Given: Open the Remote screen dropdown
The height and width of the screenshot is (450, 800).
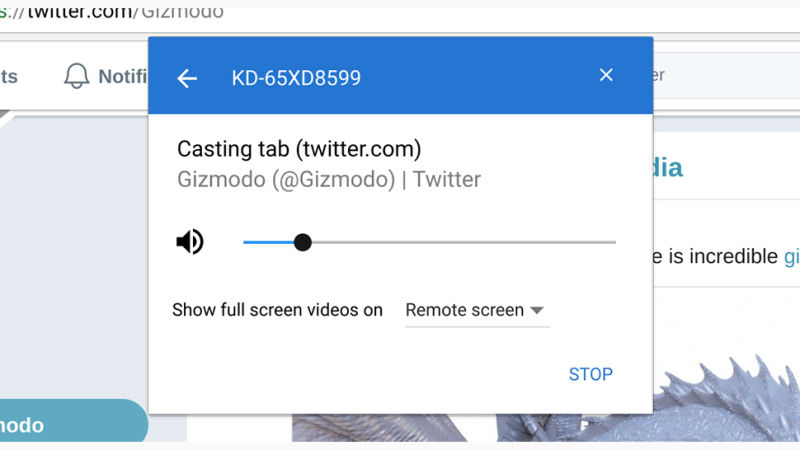Looking at the screenshot, I should 477,310.
